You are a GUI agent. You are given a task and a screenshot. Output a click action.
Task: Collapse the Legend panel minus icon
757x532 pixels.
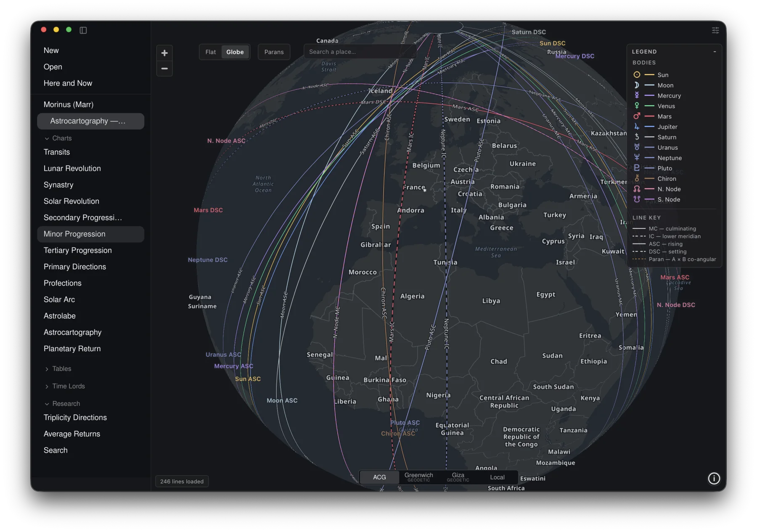(x=715, y=52)
